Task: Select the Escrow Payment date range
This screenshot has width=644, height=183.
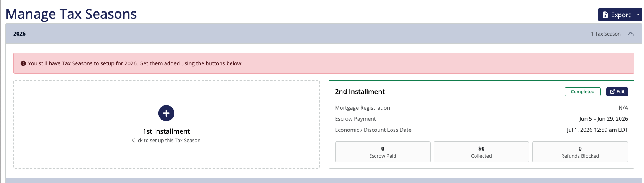Action: pyautogui.click(x=604, y=119)
